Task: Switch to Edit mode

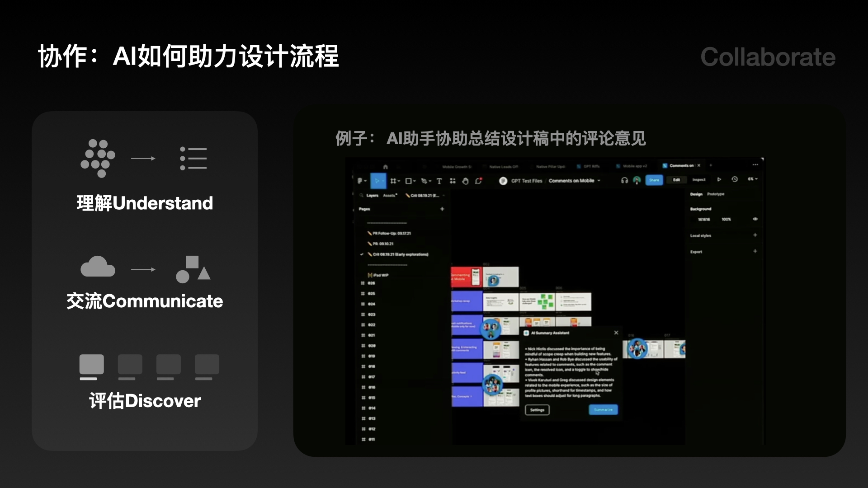Action: coord(676,179)
